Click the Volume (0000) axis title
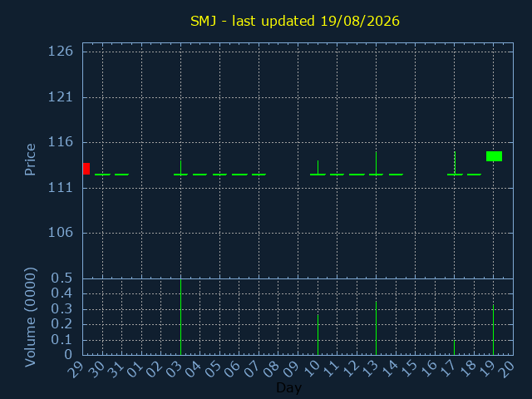The width and height of the screenshot is (532, 399). [x=30, y=318]
